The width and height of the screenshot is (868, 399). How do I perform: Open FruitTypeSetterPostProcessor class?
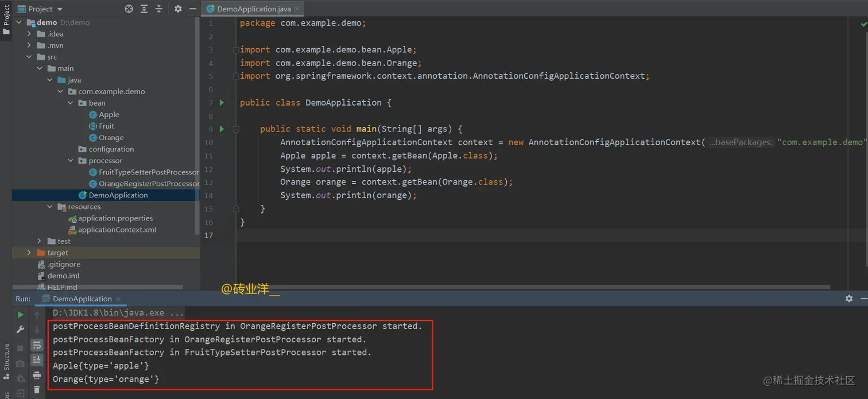[x=145, y=172]
